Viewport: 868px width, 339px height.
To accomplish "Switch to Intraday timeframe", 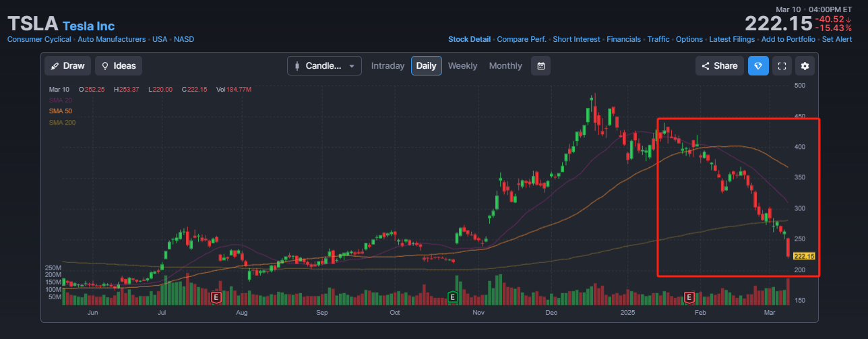I will pyautogui.click(x=387, y=66).
